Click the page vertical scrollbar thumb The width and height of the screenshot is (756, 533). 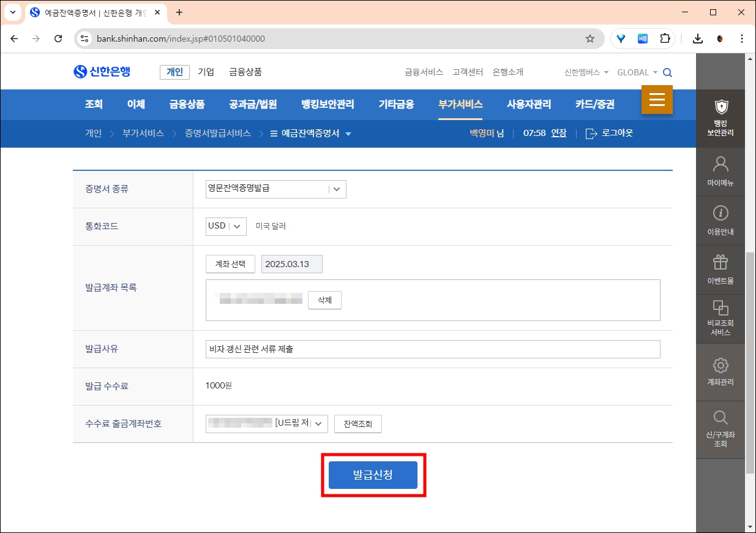(750, 361)
